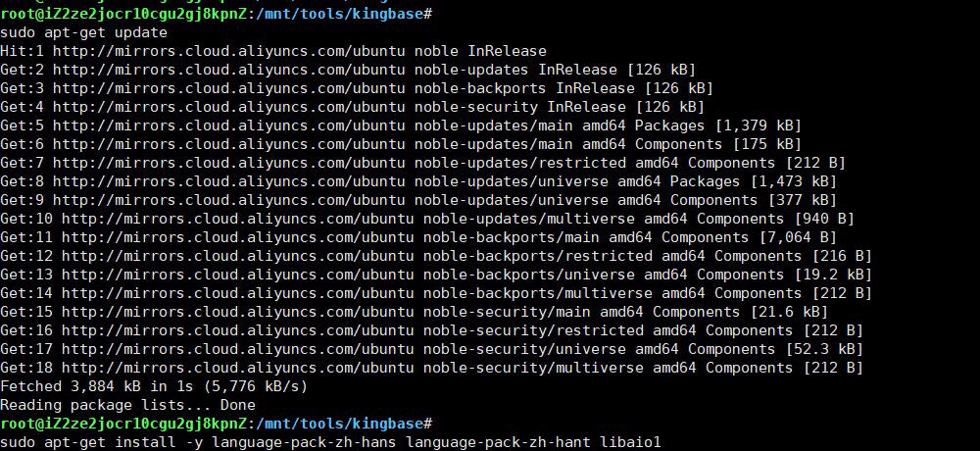
Task: Click the Get:8 universe amd64 Packages line
Action: coord(418,181)
